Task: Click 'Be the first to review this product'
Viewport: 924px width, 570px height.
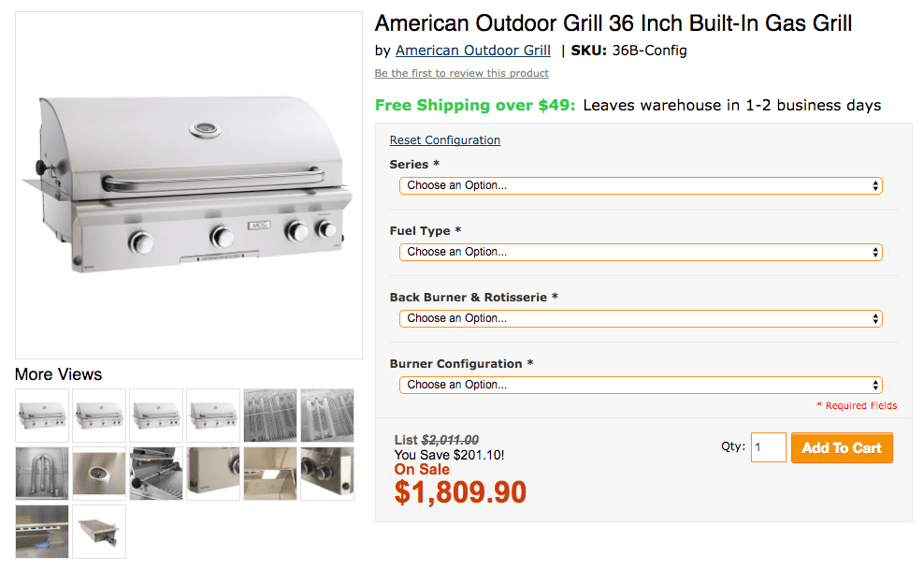Action: [461, 73]
